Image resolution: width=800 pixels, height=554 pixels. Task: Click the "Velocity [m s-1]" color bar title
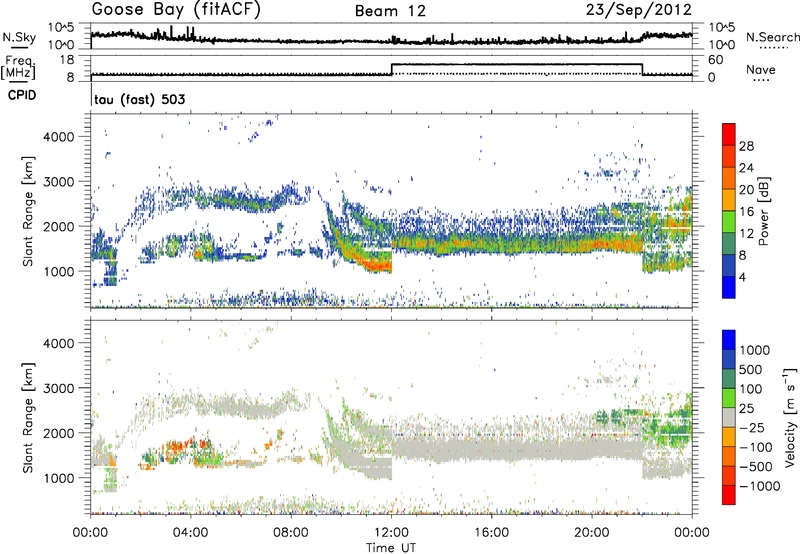pyautogui.click(x=790, y=417)
